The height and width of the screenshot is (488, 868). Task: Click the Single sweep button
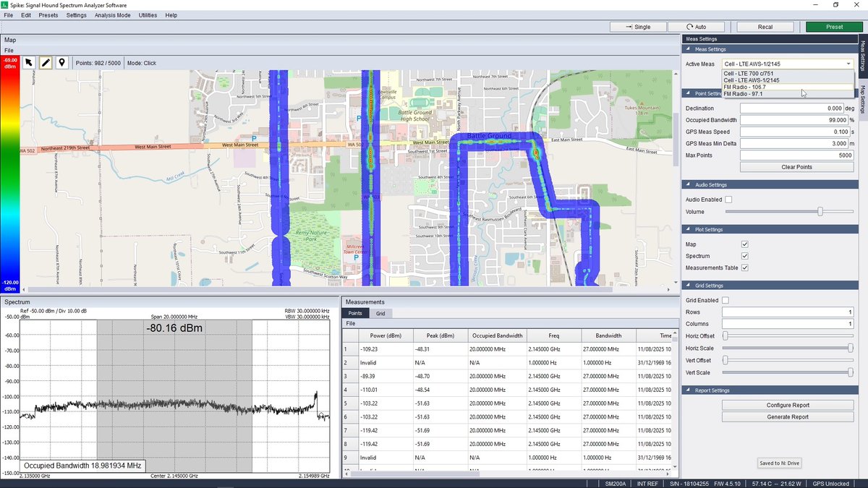[x=637, y=27]
